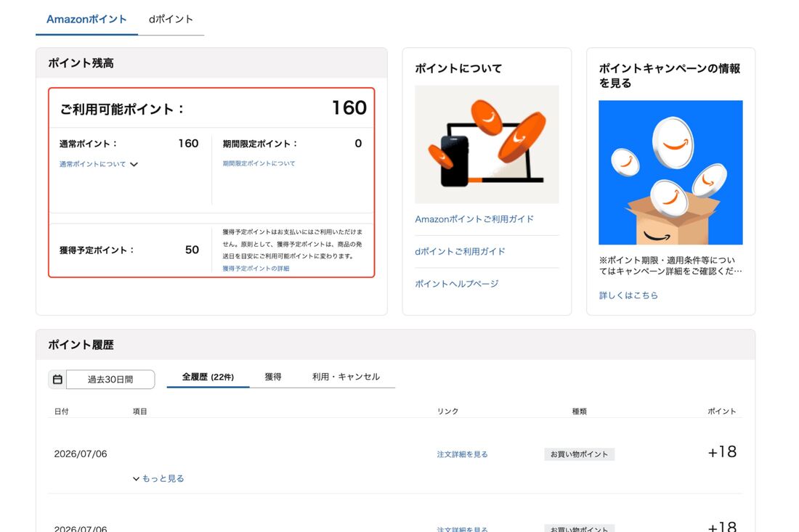Click the campaign image with box and coins
Screen dimensions: 799x532
click(670, 173)
